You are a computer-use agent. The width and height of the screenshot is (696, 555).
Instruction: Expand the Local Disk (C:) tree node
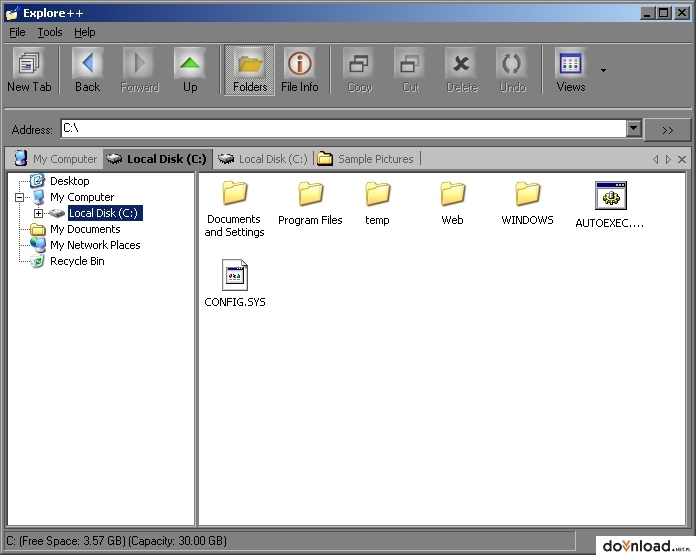pyautogui.click(x=39, y=213)
